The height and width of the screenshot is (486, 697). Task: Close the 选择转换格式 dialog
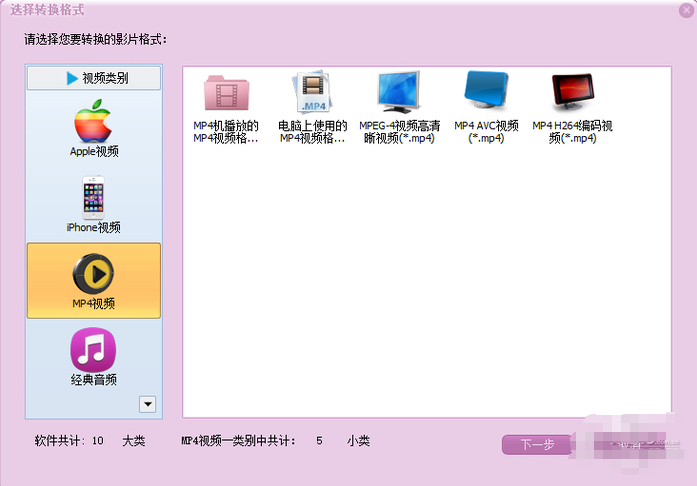(686, 10)
